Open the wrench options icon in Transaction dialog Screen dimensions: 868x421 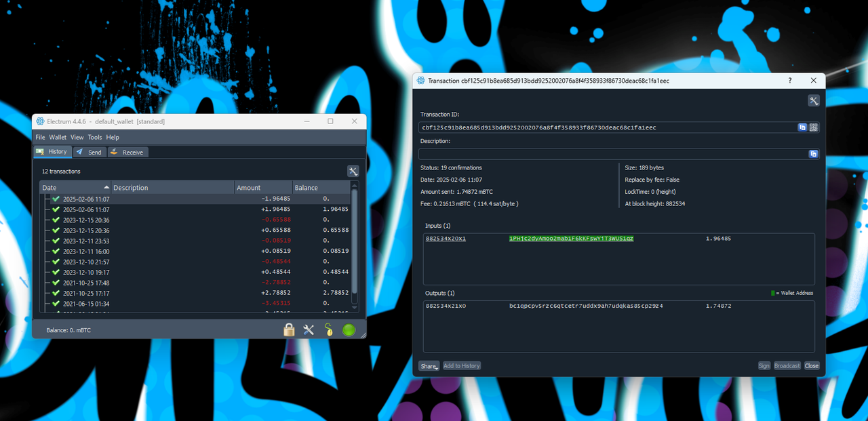814,100
